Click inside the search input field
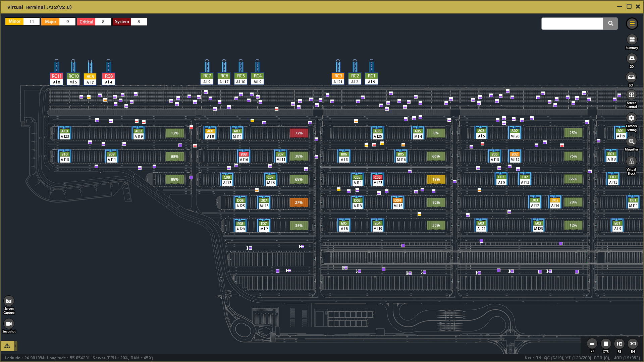The width and height of the screenshot is (644, 362). coord(572,23)
